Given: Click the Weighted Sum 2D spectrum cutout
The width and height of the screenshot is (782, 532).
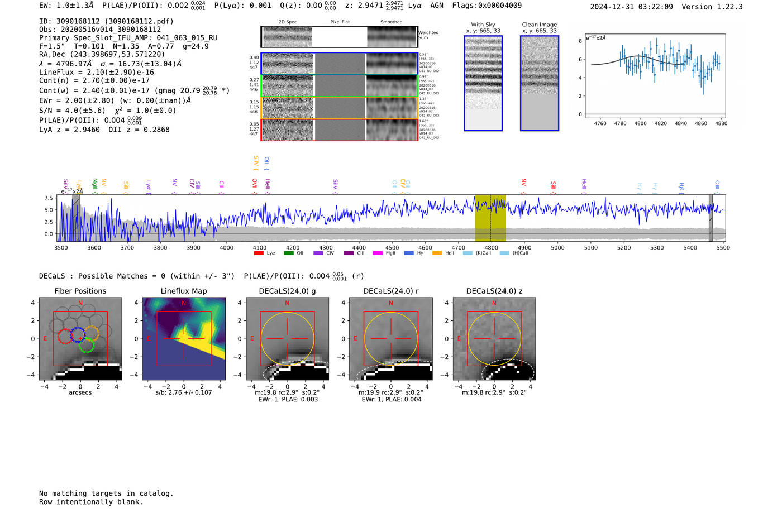Looking at the screenshot, I should [340, 37].
